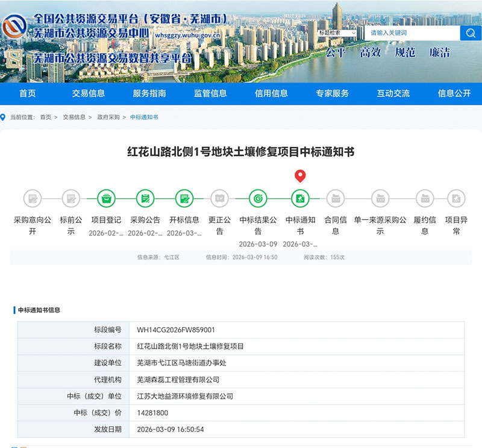
Task: Click the keyword search input field
Action: click(x=413, y=33)
